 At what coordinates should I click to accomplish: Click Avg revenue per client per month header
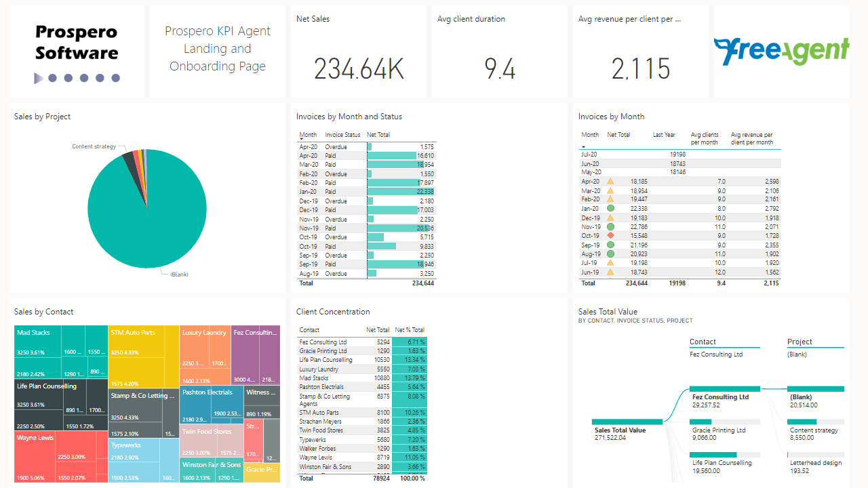click(752, 138)
